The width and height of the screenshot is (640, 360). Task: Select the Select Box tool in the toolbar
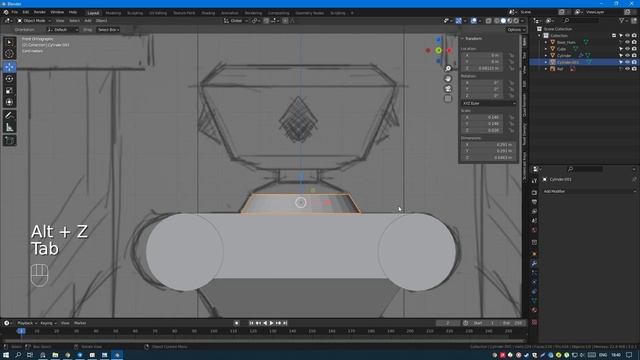point(9,42)
